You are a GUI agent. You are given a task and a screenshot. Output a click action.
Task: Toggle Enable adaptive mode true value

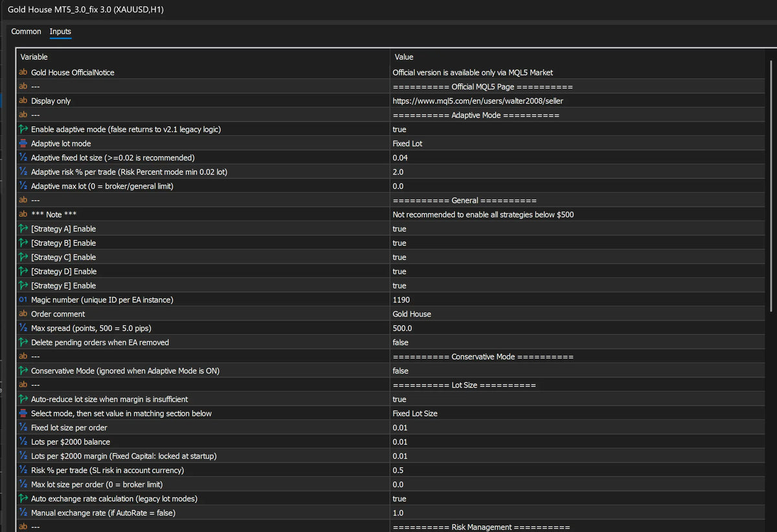[400, 129]
